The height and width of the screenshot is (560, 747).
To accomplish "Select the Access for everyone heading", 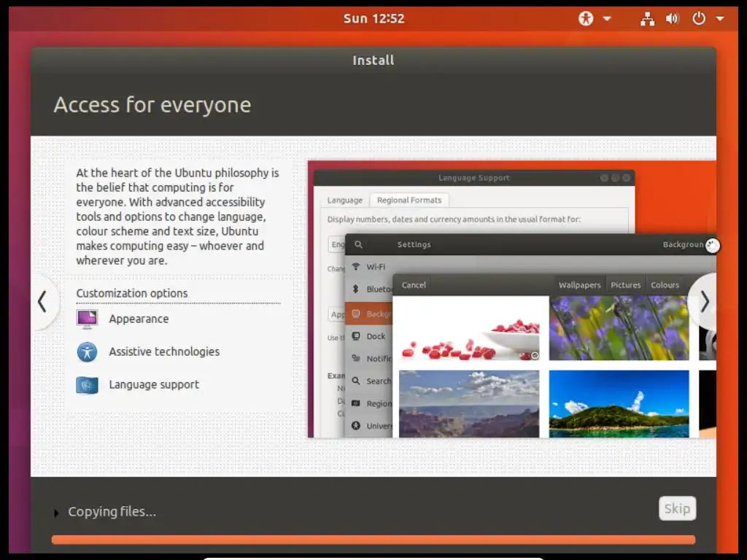I will point(152,105).
